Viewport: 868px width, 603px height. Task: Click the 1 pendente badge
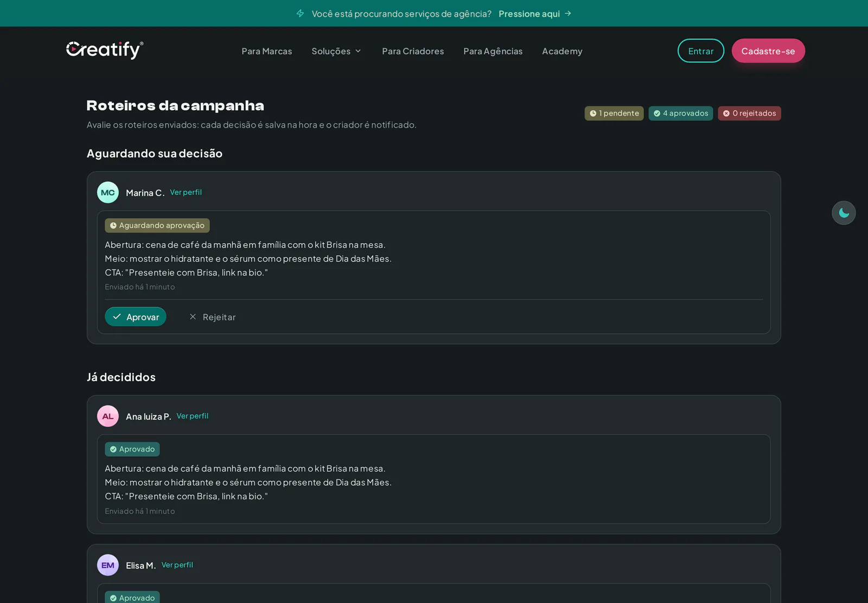(x=614, y=113)
